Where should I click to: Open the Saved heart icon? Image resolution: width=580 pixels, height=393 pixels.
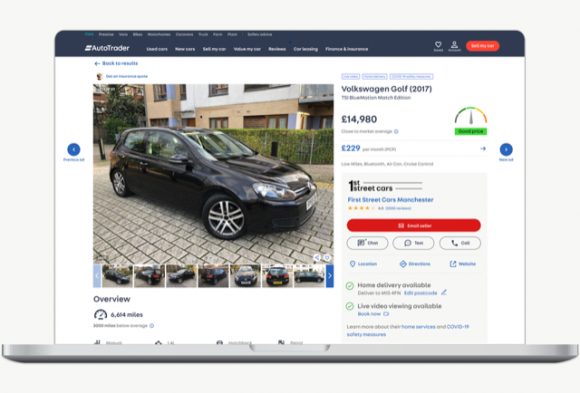coord(438,45)
